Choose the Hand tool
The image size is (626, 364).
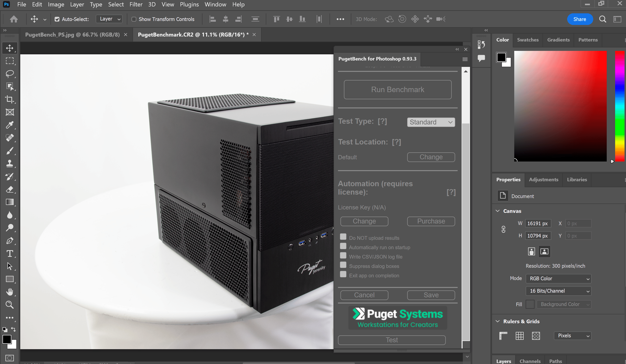pyautogui.click(x=10, y=292)
